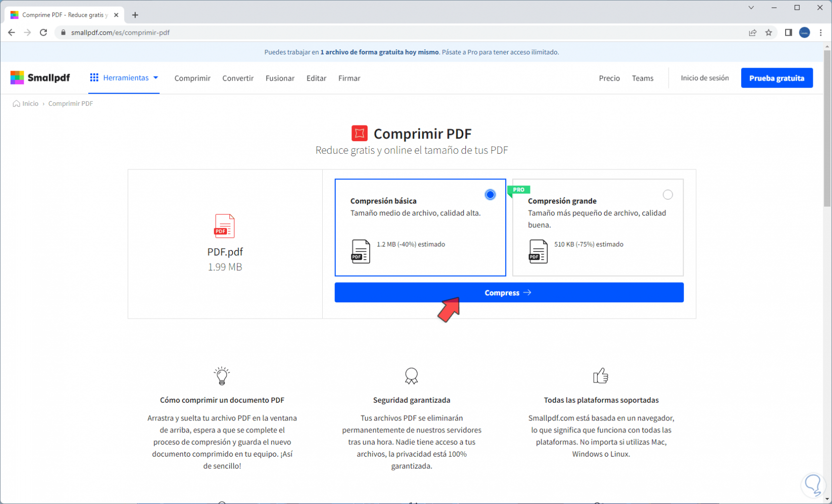Viewport: 832px width, 504px height.
Task: Go forward in browser history
Action: [x=27, y=32]
